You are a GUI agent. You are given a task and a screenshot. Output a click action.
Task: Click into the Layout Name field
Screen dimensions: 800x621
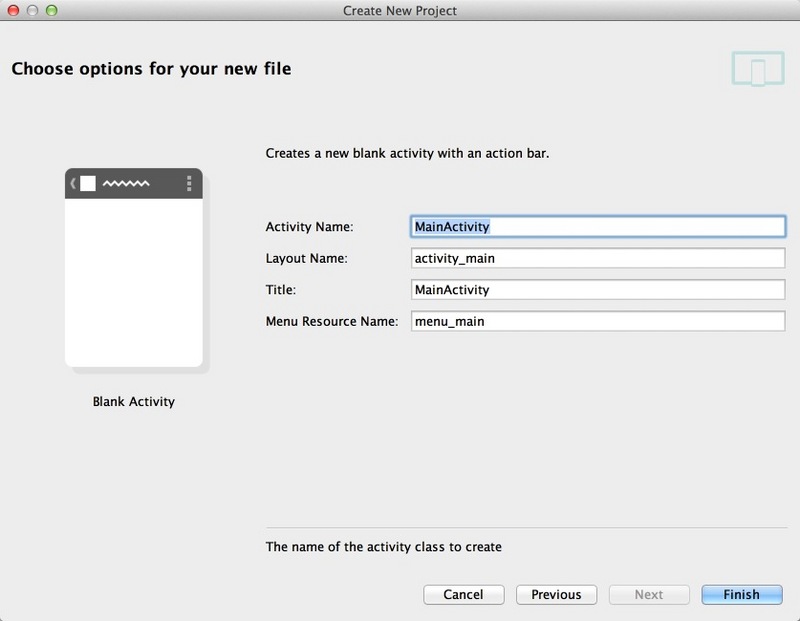pos(598,258)
